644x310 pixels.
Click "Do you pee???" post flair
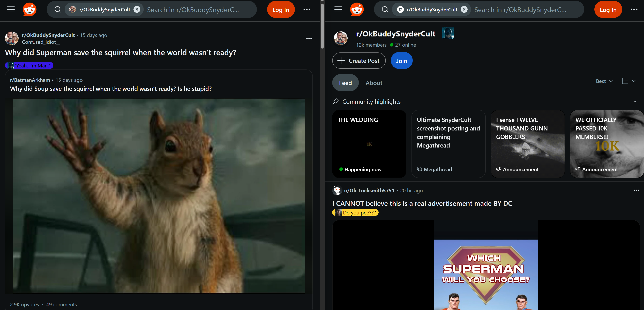point(355,213)
